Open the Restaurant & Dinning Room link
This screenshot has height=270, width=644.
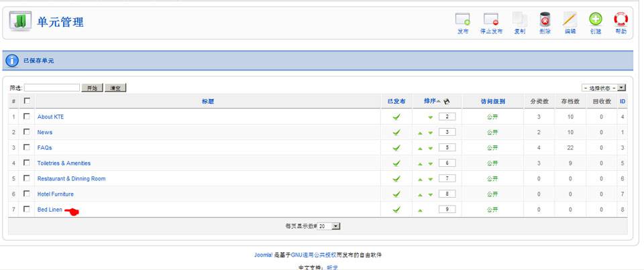72,179
